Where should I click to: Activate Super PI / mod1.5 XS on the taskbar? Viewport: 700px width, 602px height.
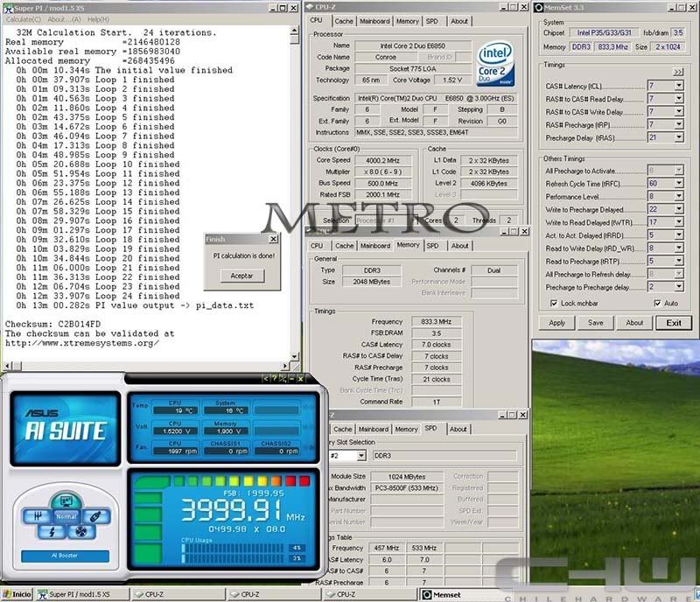coord(83,594)
